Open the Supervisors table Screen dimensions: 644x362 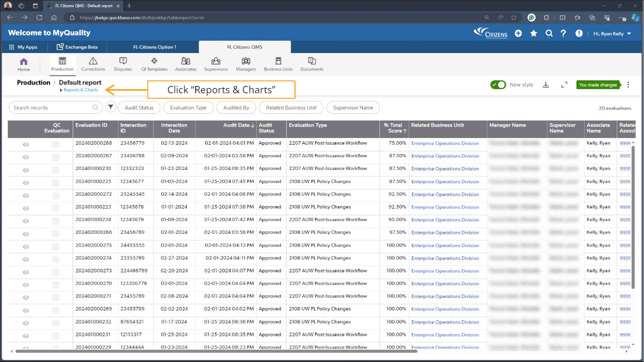(x=216, y=64)
